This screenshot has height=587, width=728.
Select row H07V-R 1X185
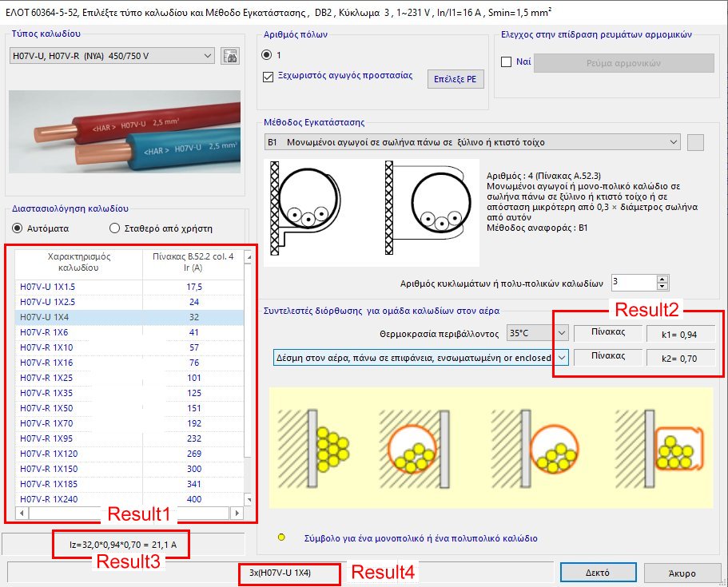[x=129, y=484]
